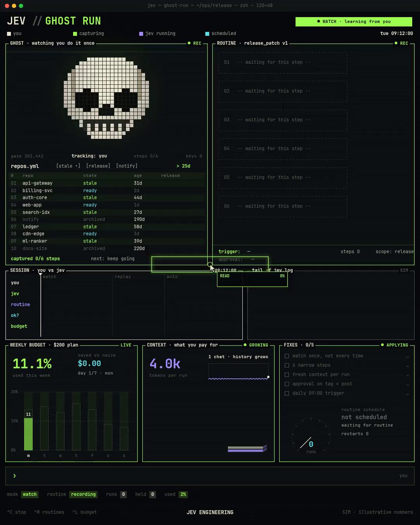Click the WATCH learning from you button
420x525 pixels.
[x=354, y=21]
